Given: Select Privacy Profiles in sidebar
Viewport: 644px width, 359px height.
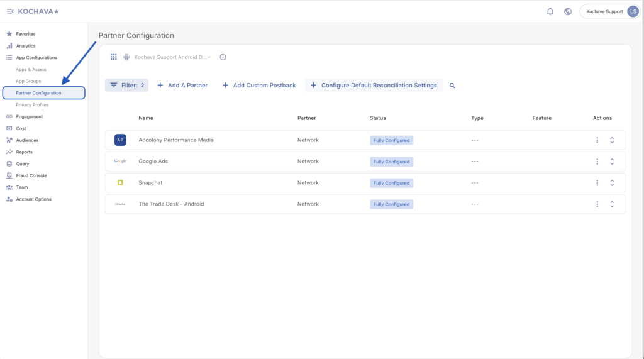Looking at the screenshot, I should pos(32,105).
